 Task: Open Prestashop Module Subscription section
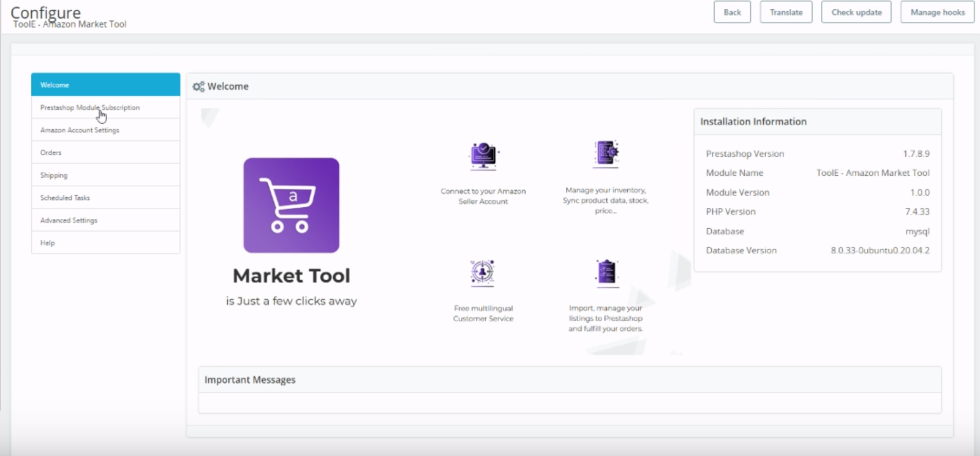coord(105,107)
